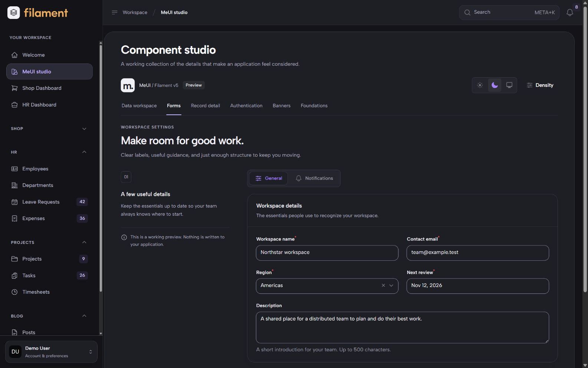The width and height of the screenshot is (588, 368).
Task: Open the Demo User account menu
Action: click(51, 352)
